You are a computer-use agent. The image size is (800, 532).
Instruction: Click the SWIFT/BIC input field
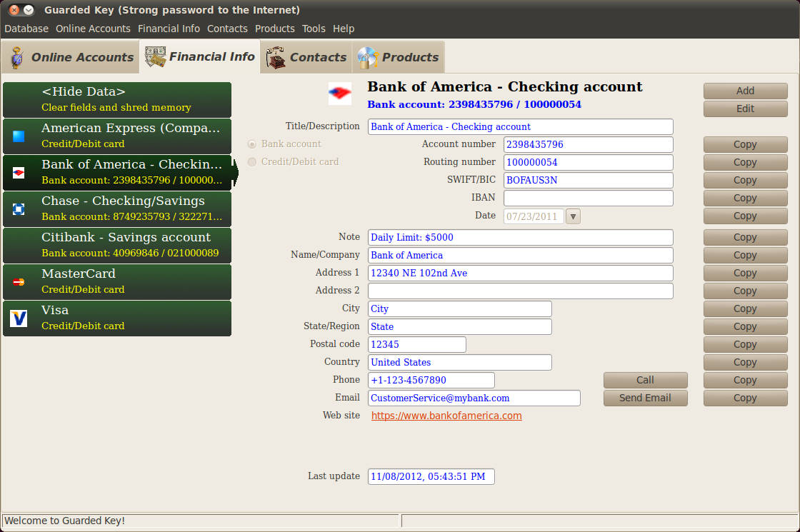coord(589,180)
